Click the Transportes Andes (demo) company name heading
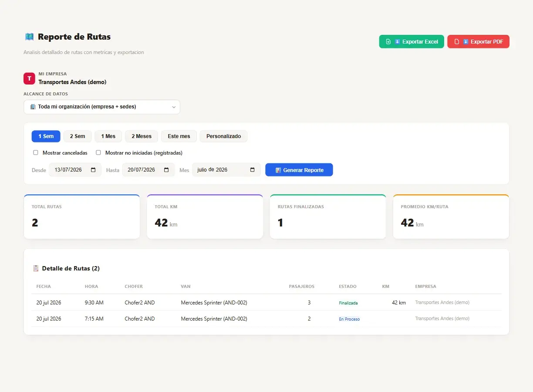The height and width of the screenshot is (392, 533). click(x=72, y=82)
